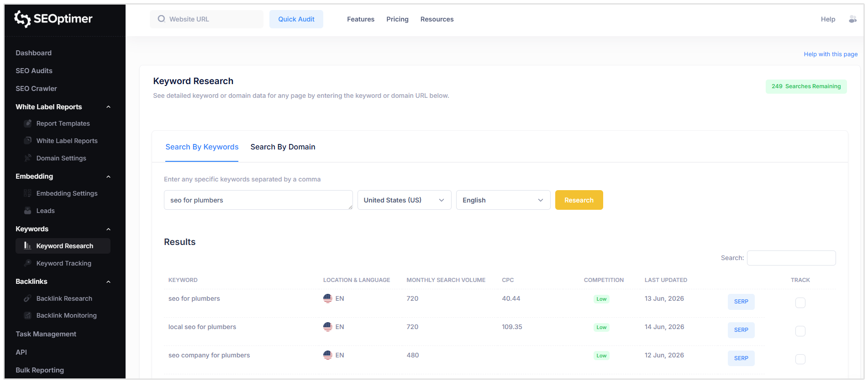Open Task Management in sidebar

[x=46, y=334]
